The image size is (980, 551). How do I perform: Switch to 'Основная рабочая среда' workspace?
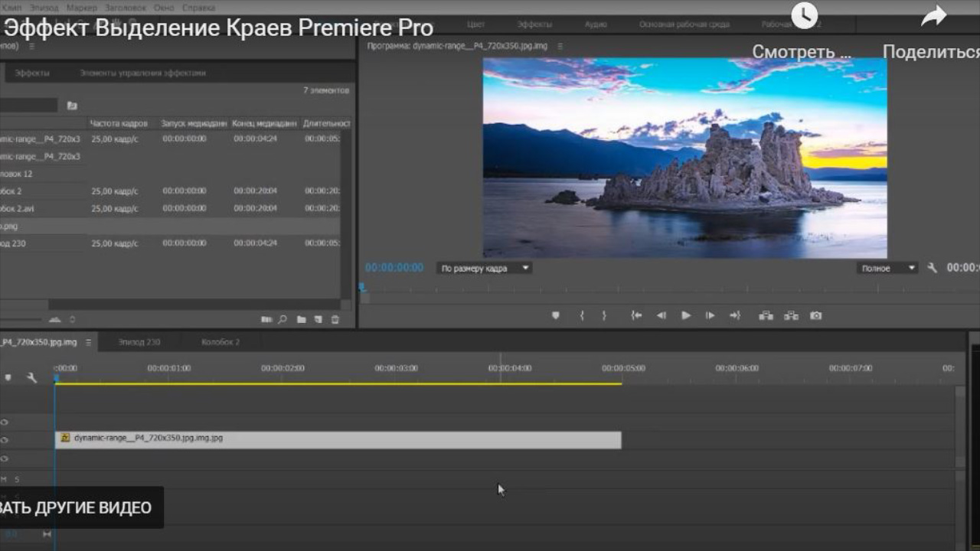(x=684, y=24)
